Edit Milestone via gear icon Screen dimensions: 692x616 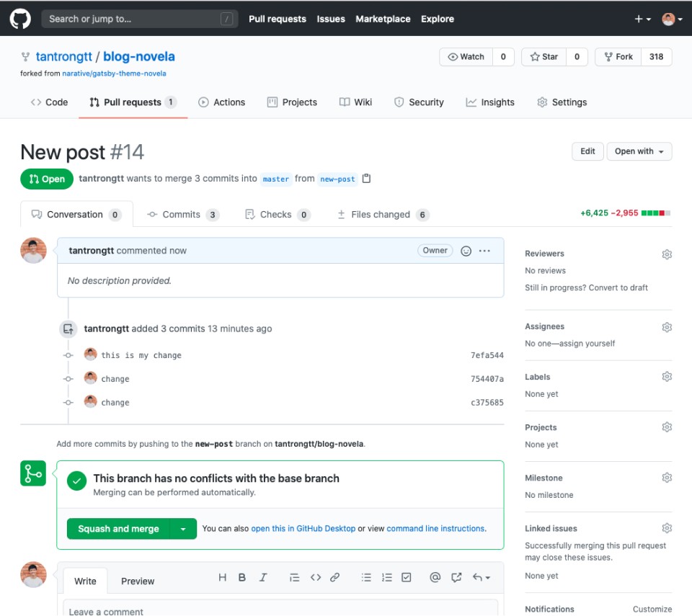point(667,478)
